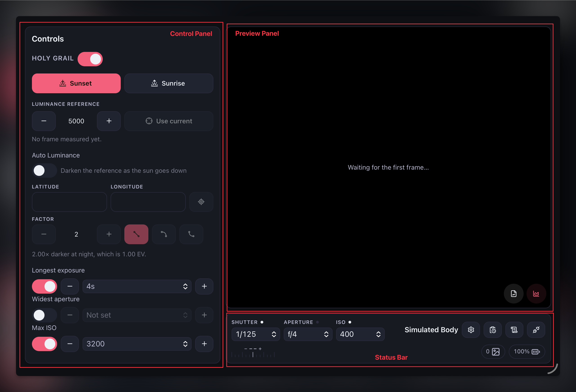This screenshot has width=576, height=392.
Task: Enable the Widest aperture toggle
Action: (x=44, y=315)
